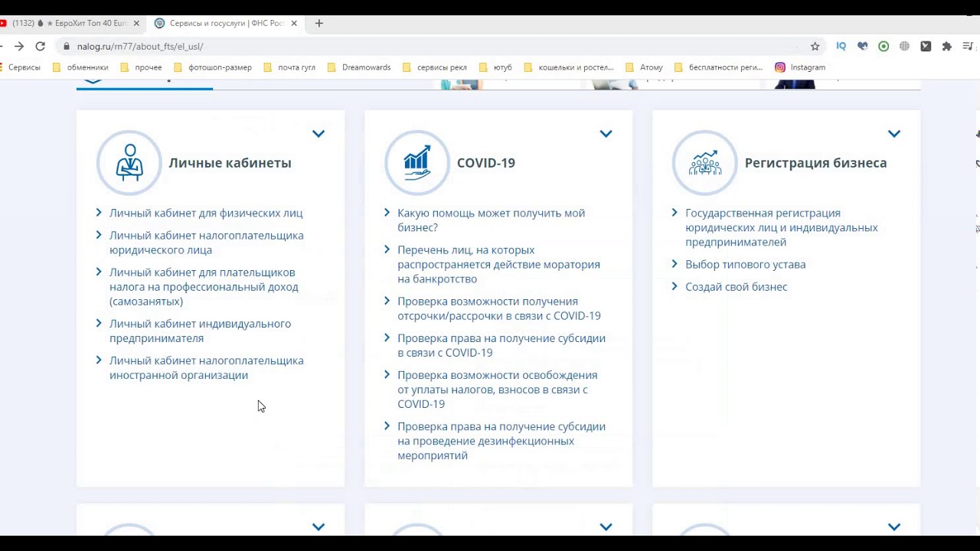Open Какую помощь может получить мой бизнес

[491, 220]
